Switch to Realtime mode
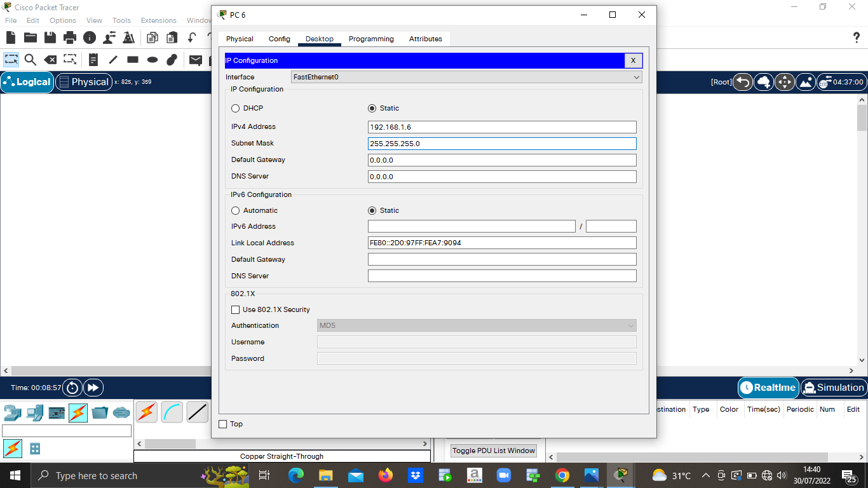This screenshot has height=488, width=868. coord(768,388)
